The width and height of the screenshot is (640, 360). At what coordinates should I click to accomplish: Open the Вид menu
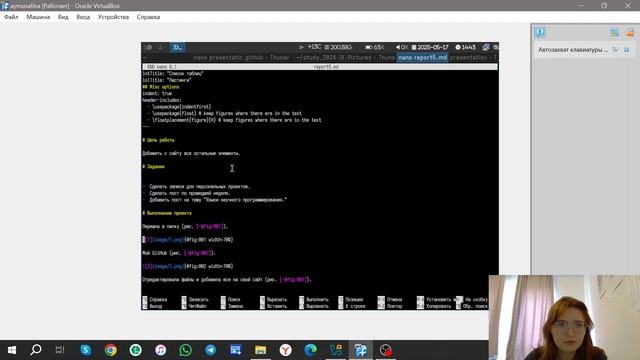[x=63, y=17]
